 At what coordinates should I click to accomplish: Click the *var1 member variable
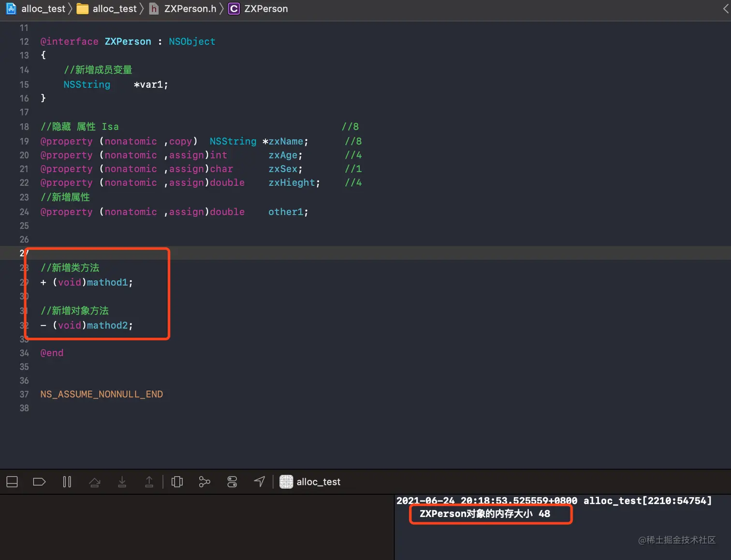click(x=151, y=85)
